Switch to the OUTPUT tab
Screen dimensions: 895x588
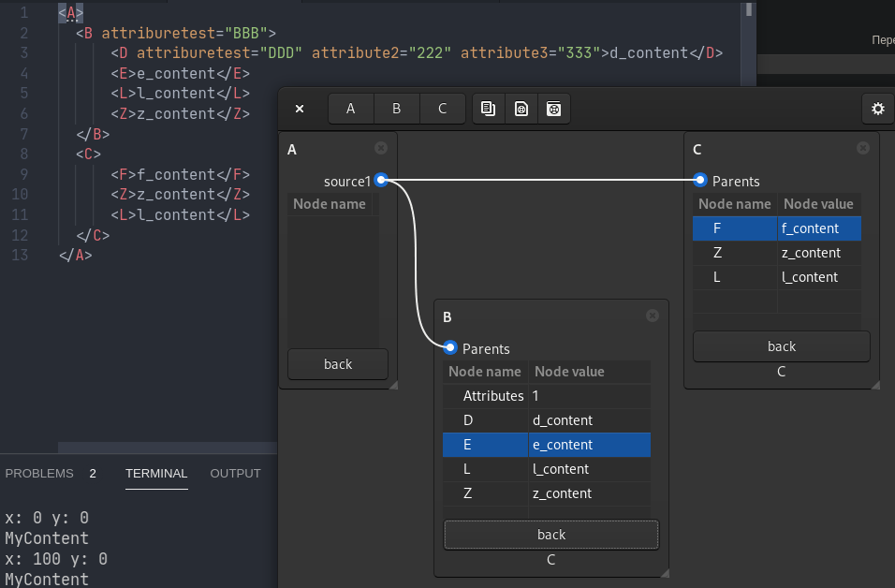click(235, 473)
